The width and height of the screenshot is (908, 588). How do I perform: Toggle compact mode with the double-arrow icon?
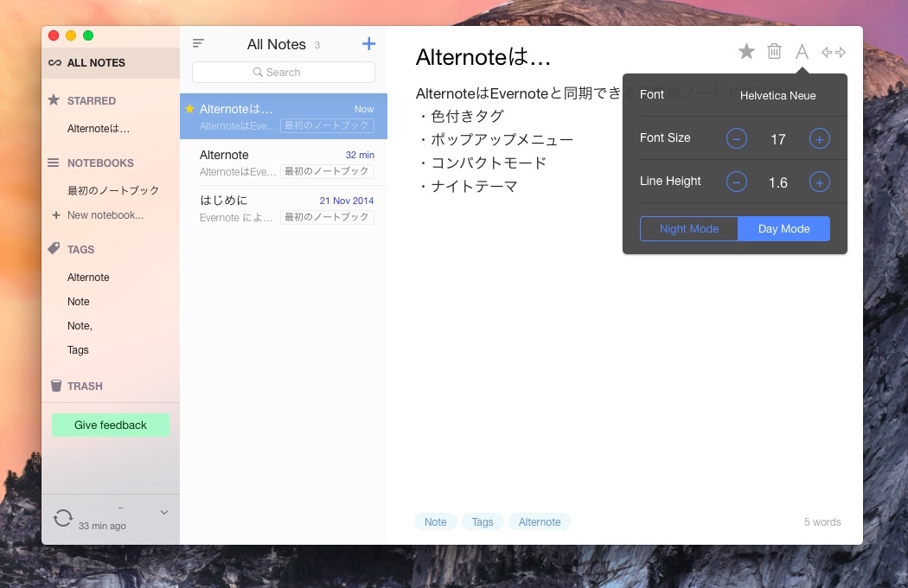pyautogui.click(x=834, y=52)
